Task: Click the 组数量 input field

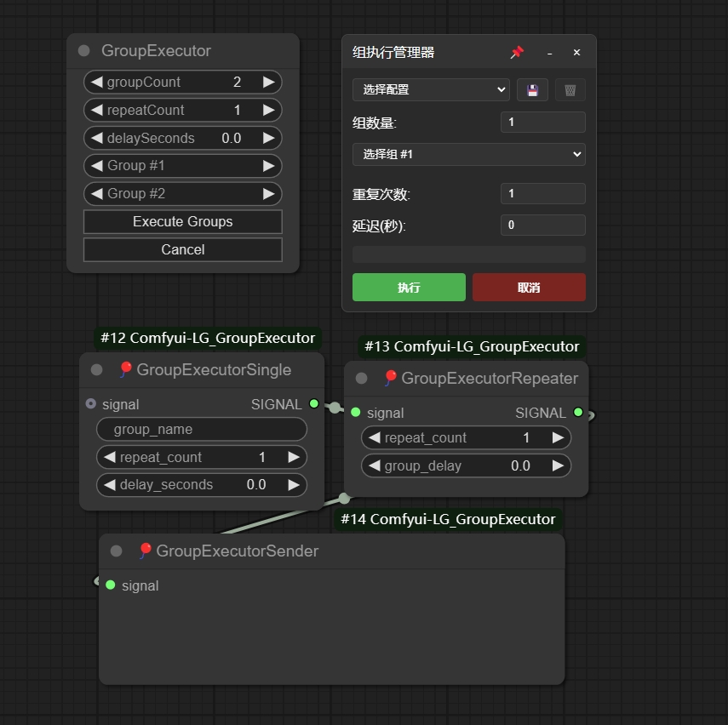Action: (x=542, y=122)
